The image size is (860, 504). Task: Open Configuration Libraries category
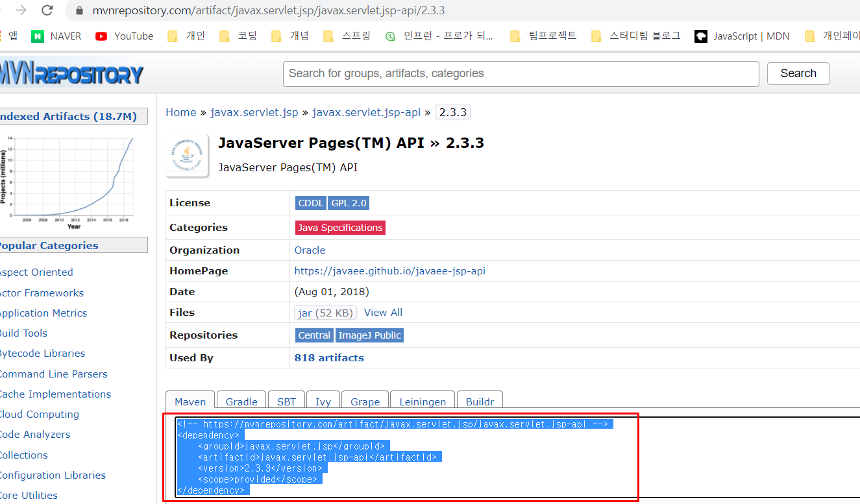52,475
